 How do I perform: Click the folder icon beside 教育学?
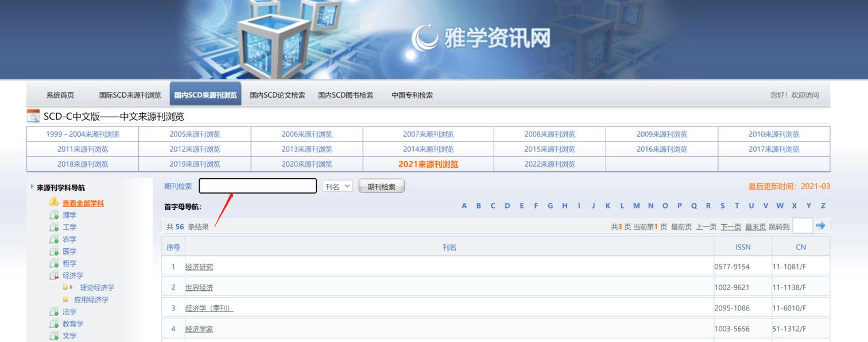pyautogui.click(x=54, y=324)
